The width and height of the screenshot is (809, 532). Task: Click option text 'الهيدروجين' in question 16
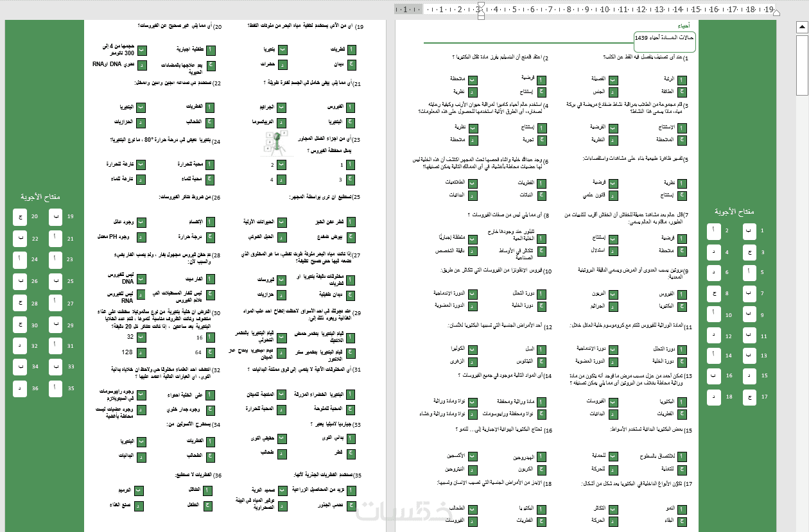click(x=524, y=457)
